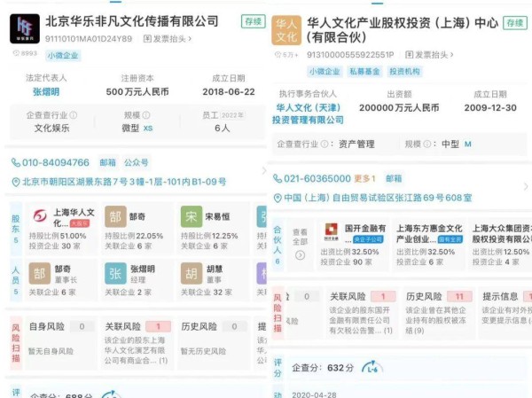Open the left 风险扫描 section tab
Image resolution: width=532 pixels, height=398 pixels.
16,343
